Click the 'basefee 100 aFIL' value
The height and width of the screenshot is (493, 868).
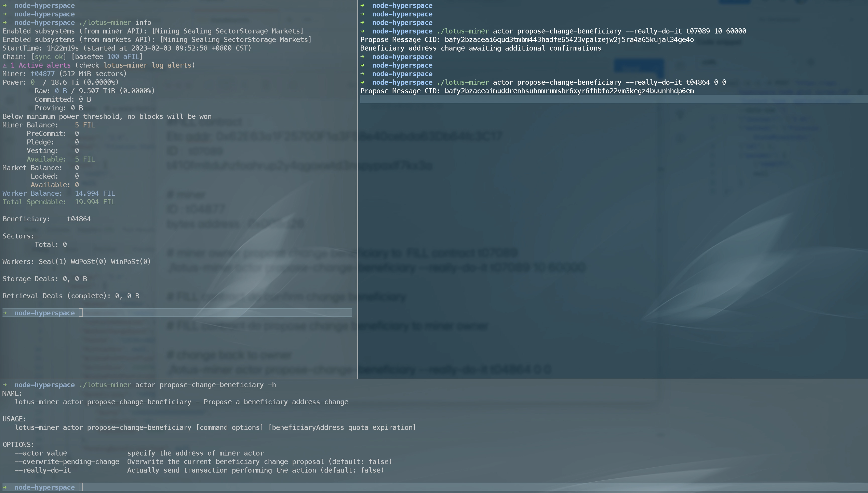pos(107,56)
